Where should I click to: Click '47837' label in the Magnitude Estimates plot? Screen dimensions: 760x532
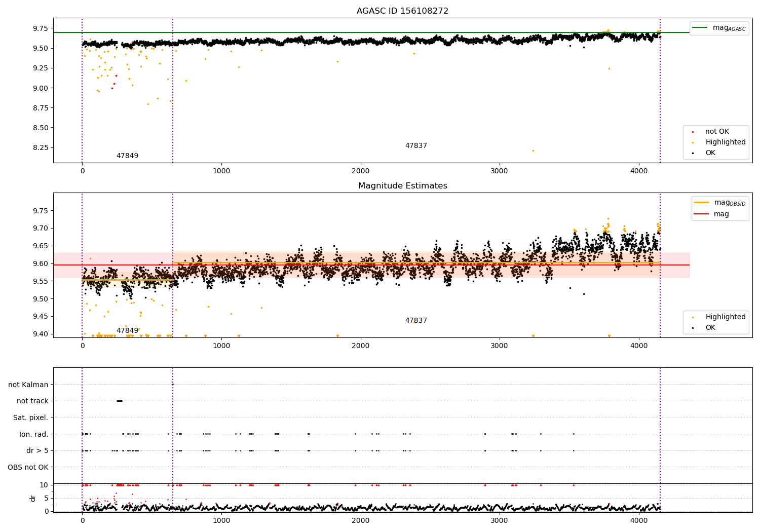[416, 320]
